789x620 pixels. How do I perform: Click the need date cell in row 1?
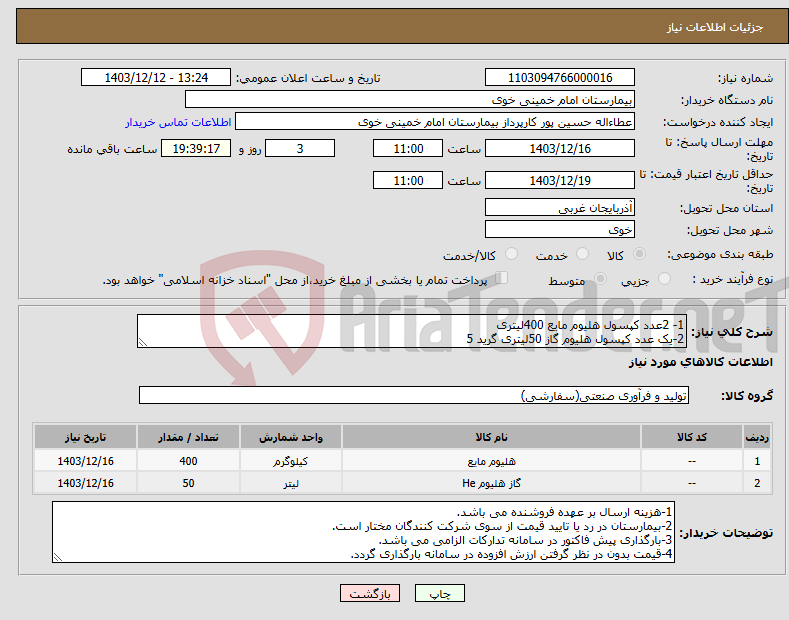85,461
